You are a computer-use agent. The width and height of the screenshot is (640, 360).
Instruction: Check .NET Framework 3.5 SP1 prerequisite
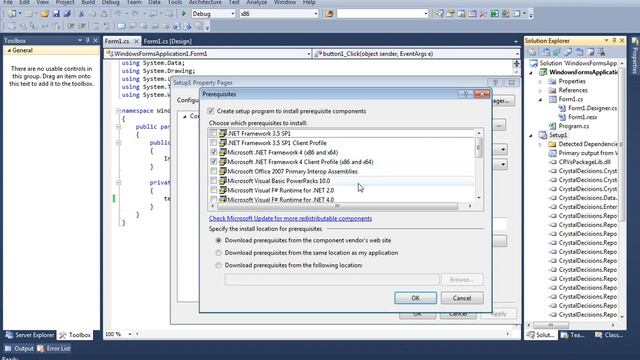[213, 133]
